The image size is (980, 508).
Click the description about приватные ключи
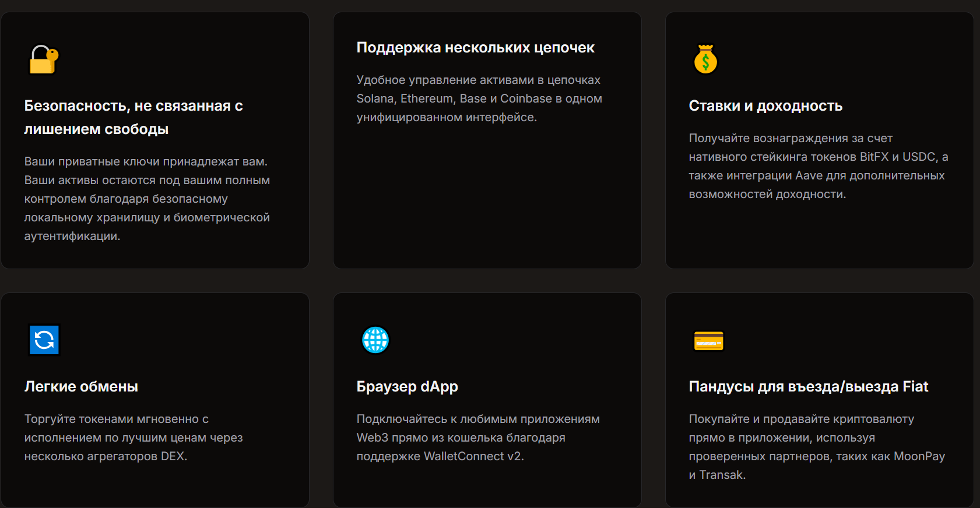click(147, 199)
